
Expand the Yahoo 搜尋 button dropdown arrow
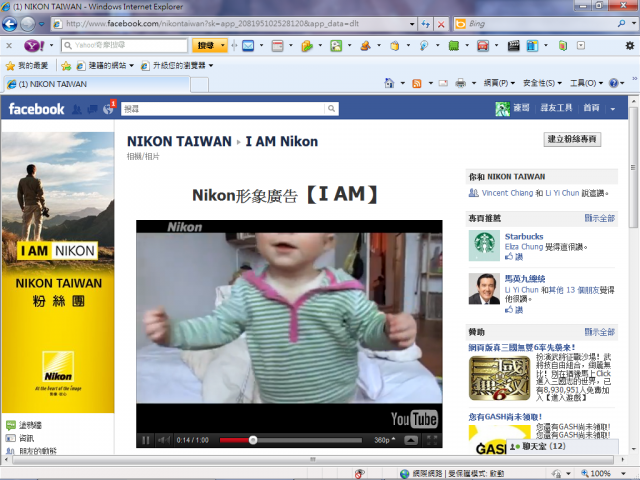point(222,45)
